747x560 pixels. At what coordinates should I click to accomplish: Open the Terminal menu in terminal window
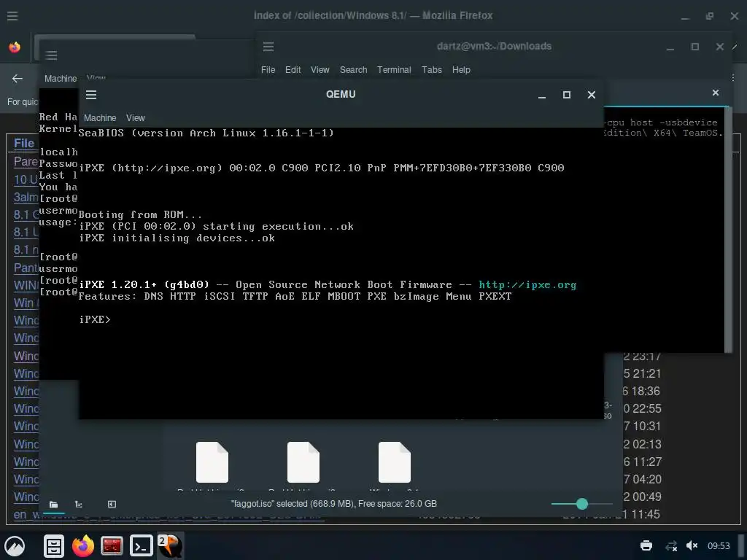394,69
